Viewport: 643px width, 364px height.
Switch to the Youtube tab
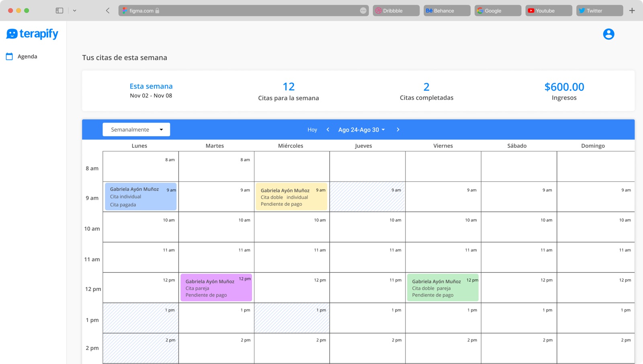pyautogui.click(x=549, y=10)
